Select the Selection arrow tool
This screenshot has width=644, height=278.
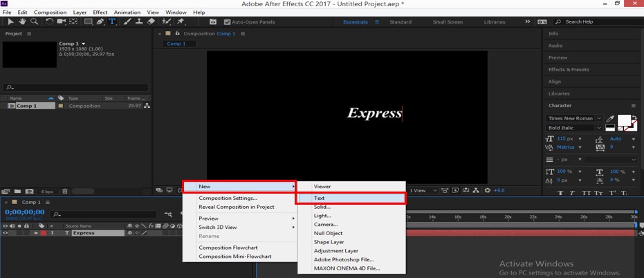[11, 21]
